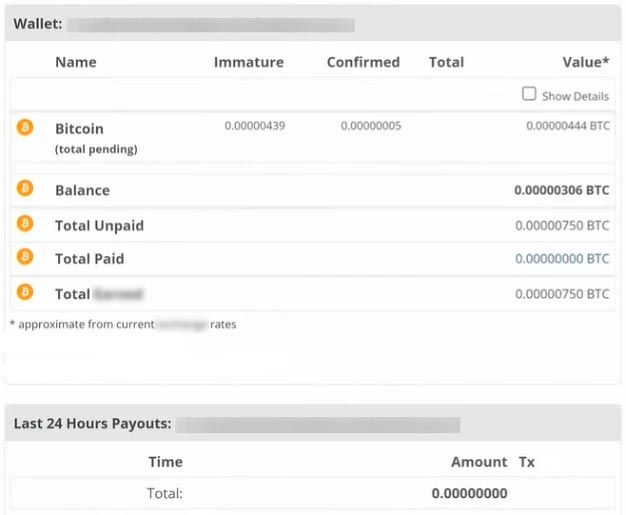The image size is (626, 515).
Task: Click the Total column header in wallet table
Action: click(446, 62)
